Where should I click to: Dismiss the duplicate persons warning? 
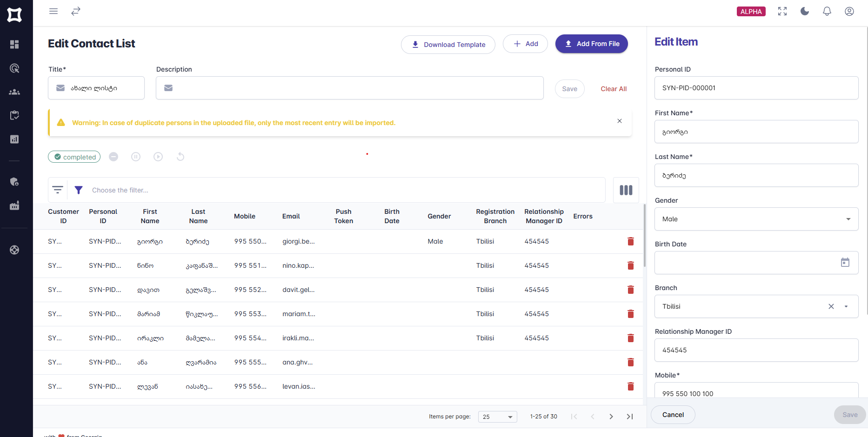620,121
